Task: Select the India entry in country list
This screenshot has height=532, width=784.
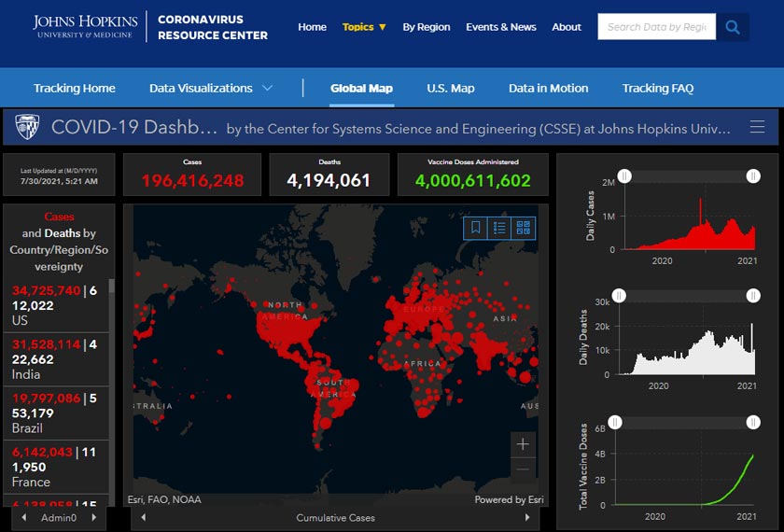Action: point(56,358)
